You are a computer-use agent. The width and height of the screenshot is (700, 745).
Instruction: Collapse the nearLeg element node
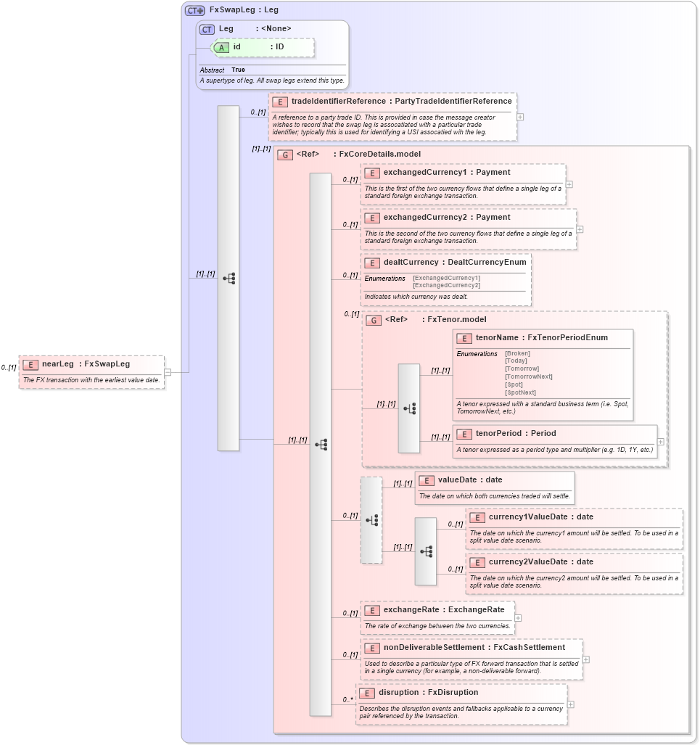coord(168,373)
